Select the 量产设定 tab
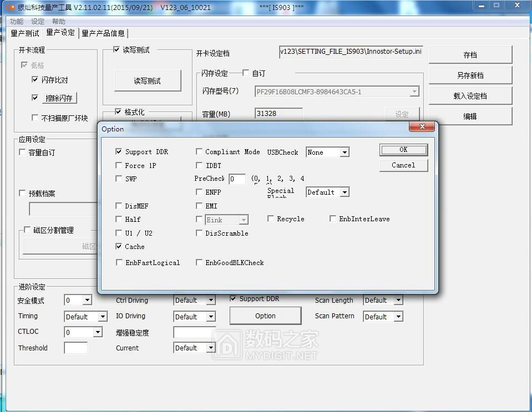 60,33
